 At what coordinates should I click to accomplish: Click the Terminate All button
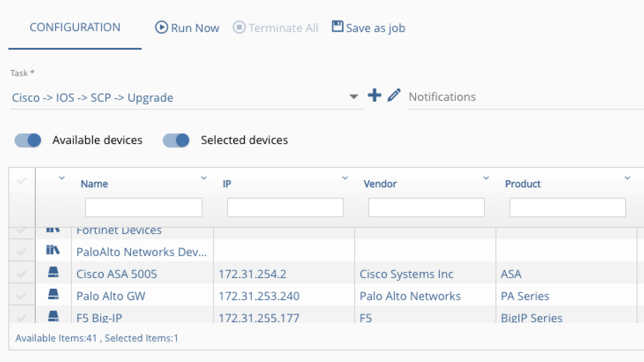[x=276, y=28]
